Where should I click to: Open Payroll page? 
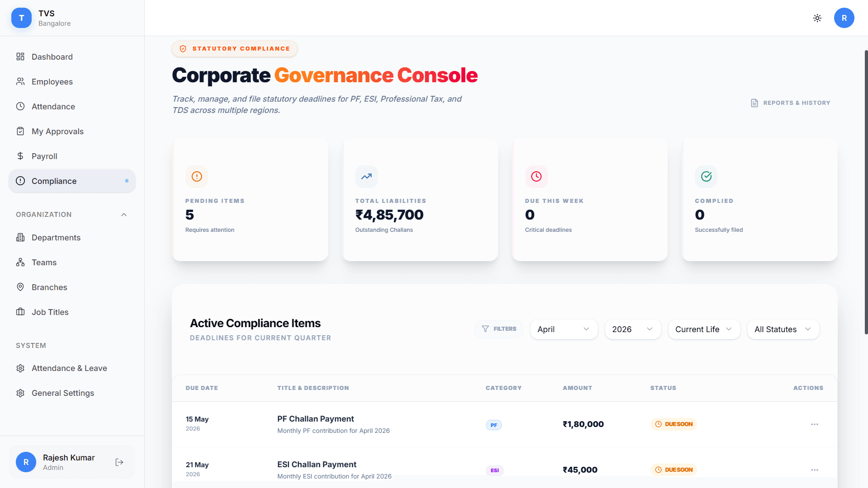click(72, 156)
